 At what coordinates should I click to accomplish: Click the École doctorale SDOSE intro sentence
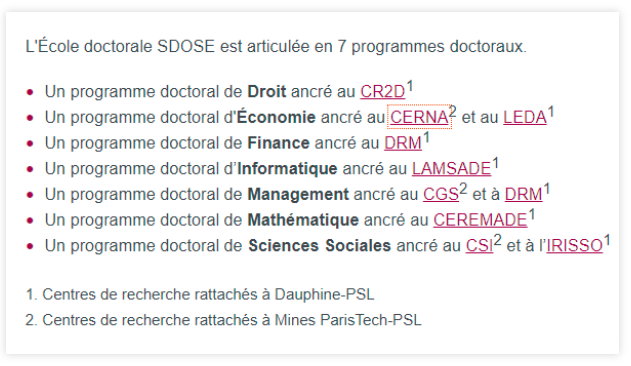click(276, 47)
